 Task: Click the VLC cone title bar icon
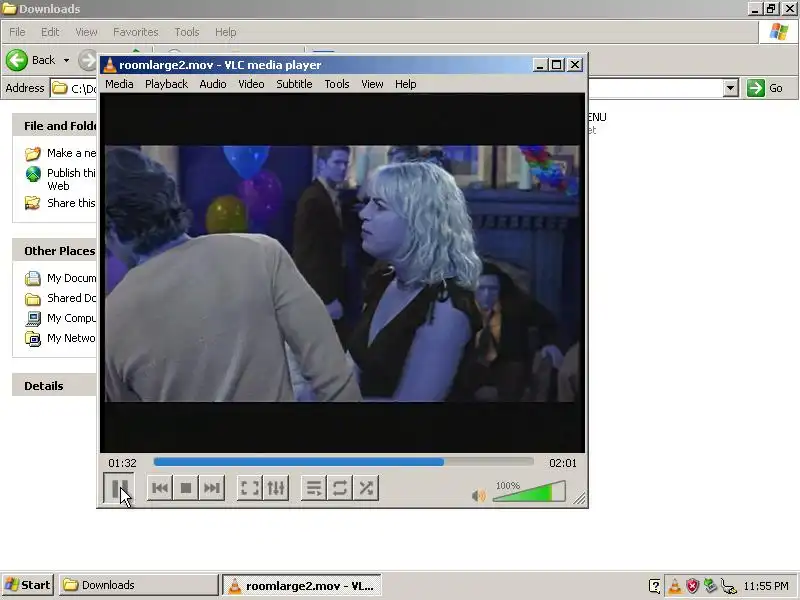109,65
